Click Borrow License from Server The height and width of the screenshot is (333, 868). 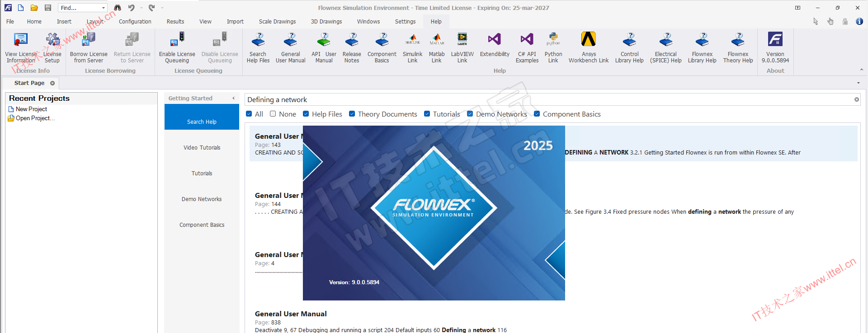(x=89, y=47)
